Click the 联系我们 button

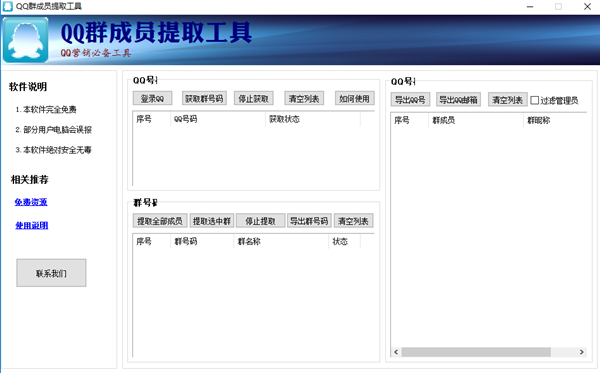(x=51, y=273)
